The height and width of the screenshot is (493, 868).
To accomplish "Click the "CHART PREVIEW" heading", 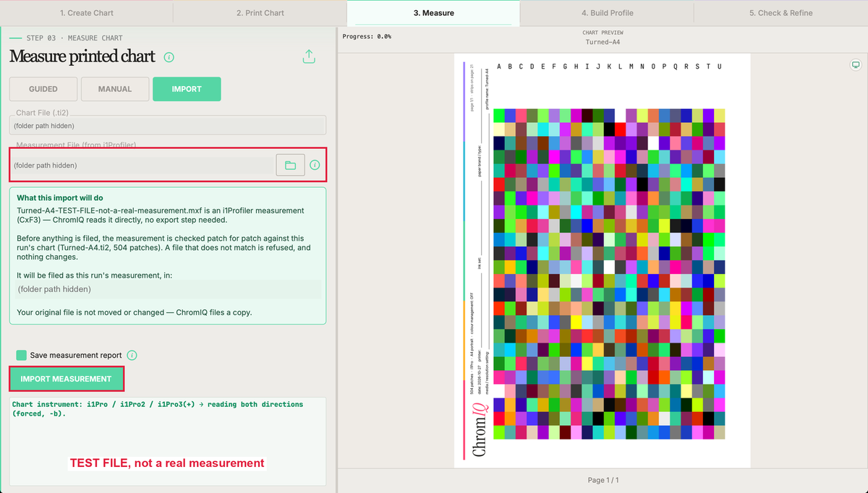I will pos(603,33).
